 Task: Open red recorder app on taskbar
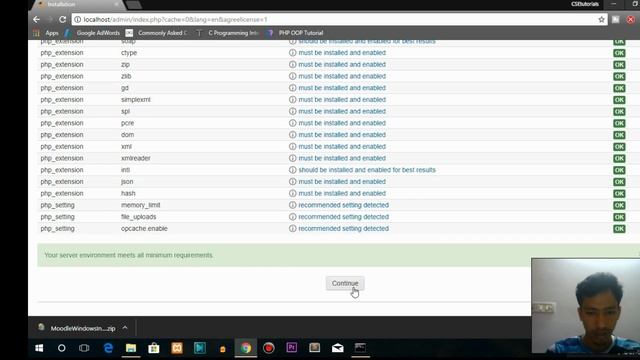click(269, 348)
